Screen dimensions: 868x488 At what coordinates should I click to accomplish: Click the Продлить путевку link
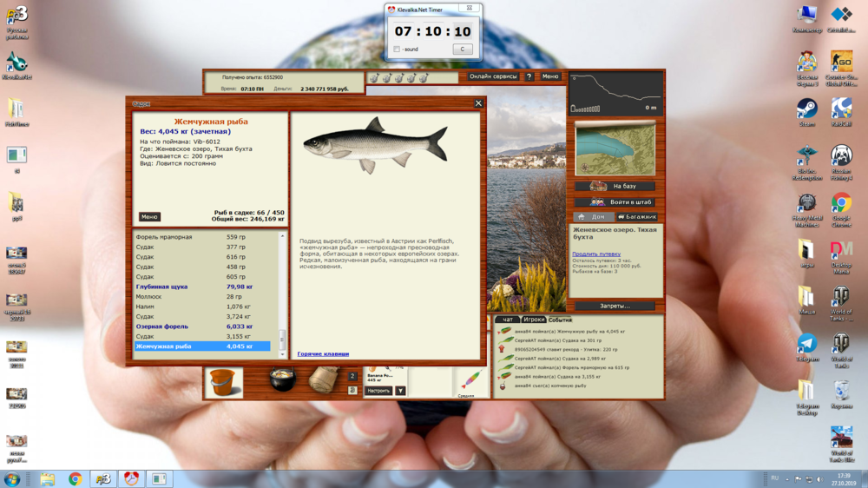point(596,254)
